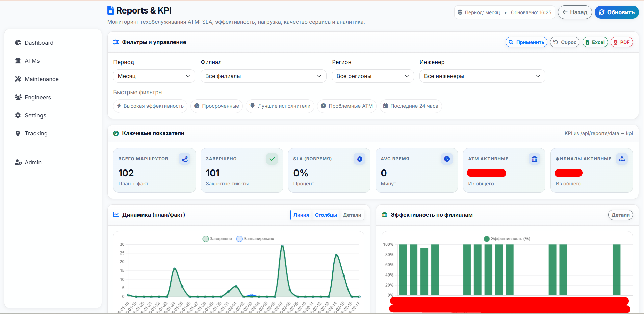The width and height of the screenshot is (644, 314).
Task: Click the route icon in Всего маршрутов card
Action: pyautogui.click(x=184, y=159)
